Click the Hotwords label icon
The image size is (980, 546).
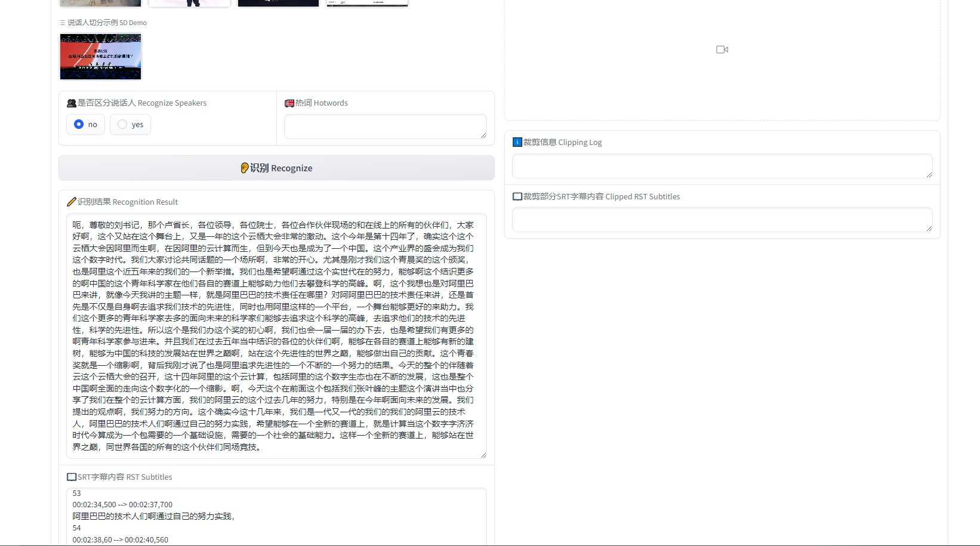(x=289, y=103)
